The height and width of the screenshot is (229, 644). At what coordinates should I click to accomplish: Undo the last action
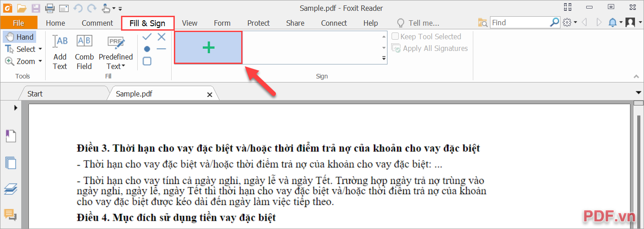(78, 8)
